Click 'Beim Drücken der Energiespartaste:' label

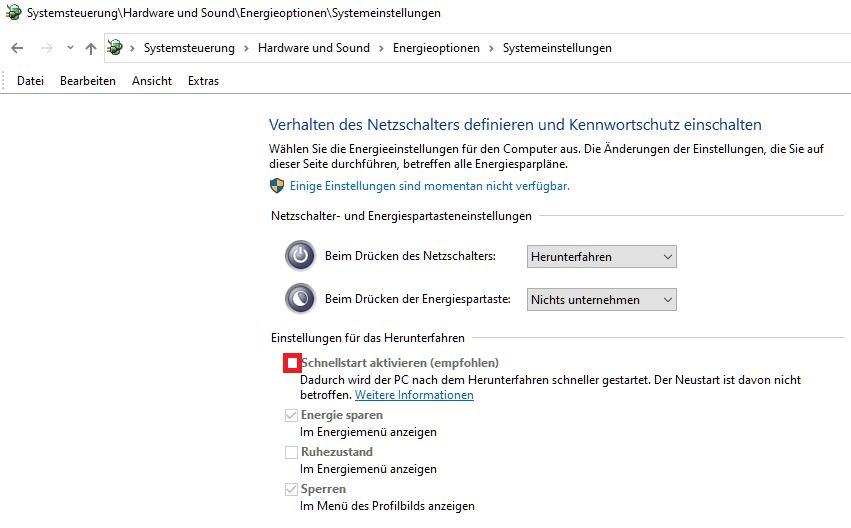418,299
